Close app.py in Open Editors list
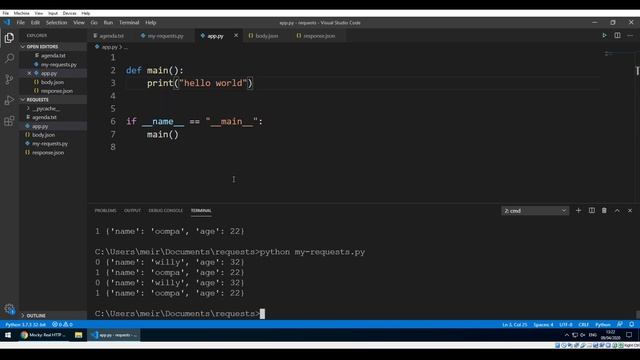The image size is (640, 360). (29, 73)
